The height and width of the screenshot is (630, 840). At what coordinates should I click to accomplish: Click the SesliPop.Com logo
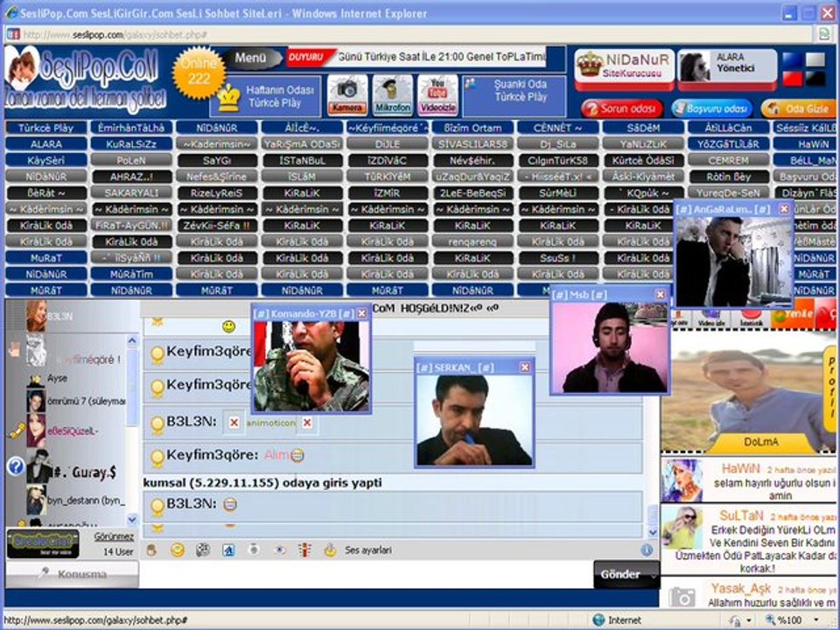(x=85, y=80)
